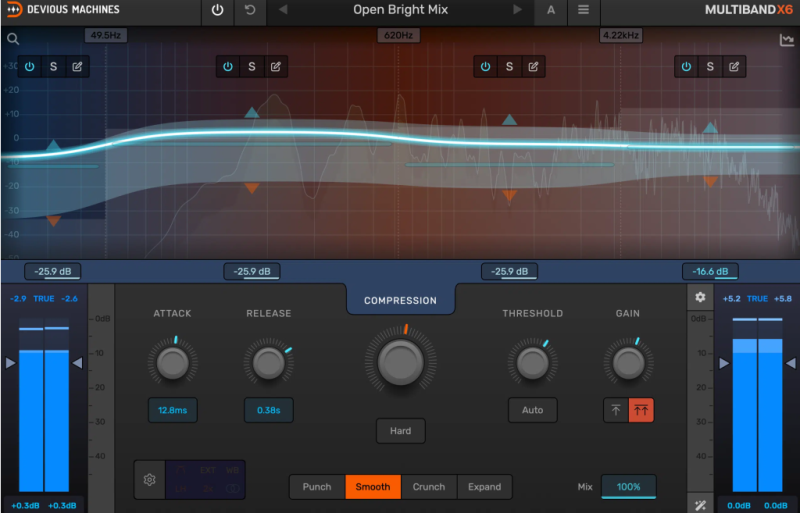Solo the first band below 49.5Hz

pos(53,67)
